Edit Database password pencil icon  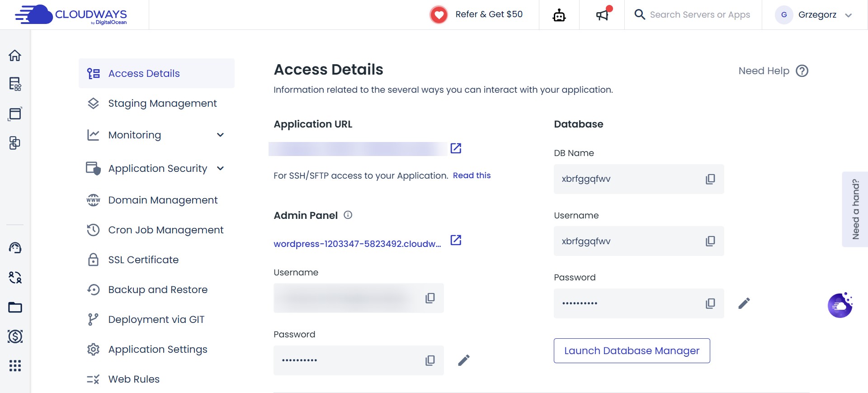[x=744, y=303]
